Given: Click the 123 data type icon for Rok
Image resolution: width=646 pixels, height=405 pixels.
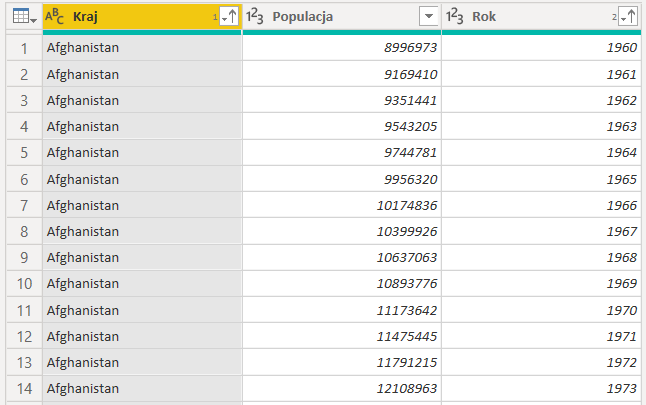Looking at the screenshot, I should [x=456, y=17].
